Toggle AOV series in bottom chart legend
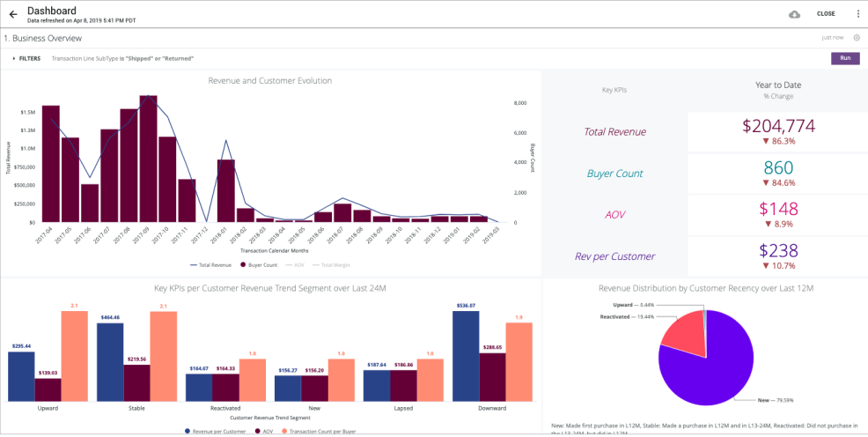This screenshot has width=868, height=437. point(264,432)
